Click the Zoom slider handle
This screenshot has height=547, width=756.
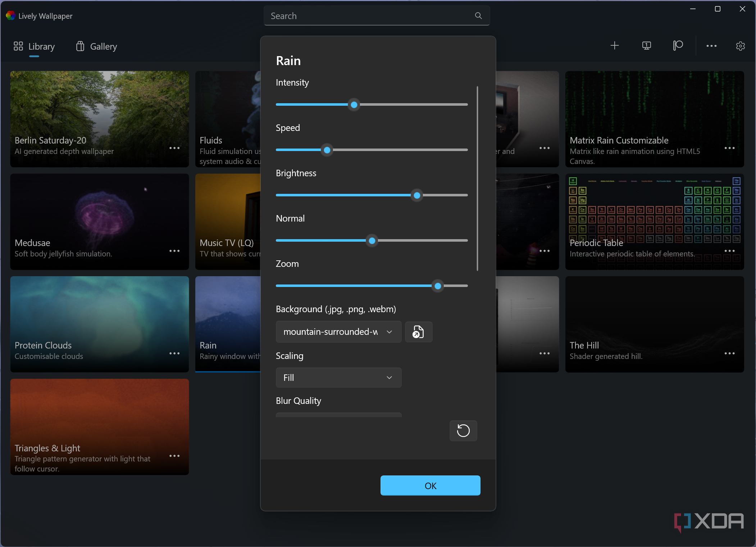pos(438,286)
